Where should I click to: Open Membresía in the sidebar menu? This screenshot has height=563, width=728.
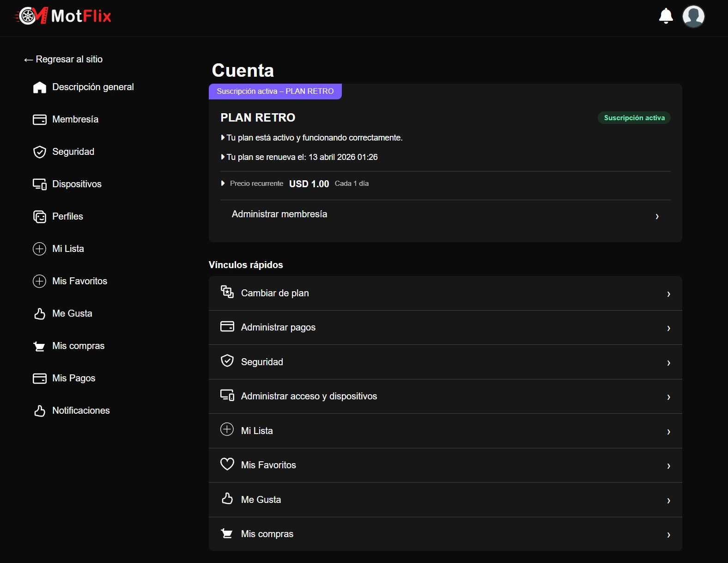pyautogui.click(x=75, y=120)
